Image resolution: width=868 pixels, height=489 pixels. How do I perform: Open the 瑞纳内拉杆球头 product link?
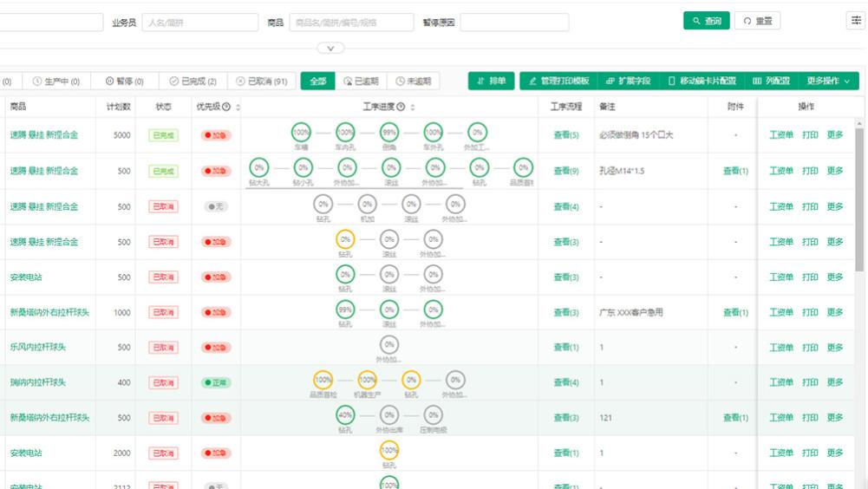pos(37,382)
